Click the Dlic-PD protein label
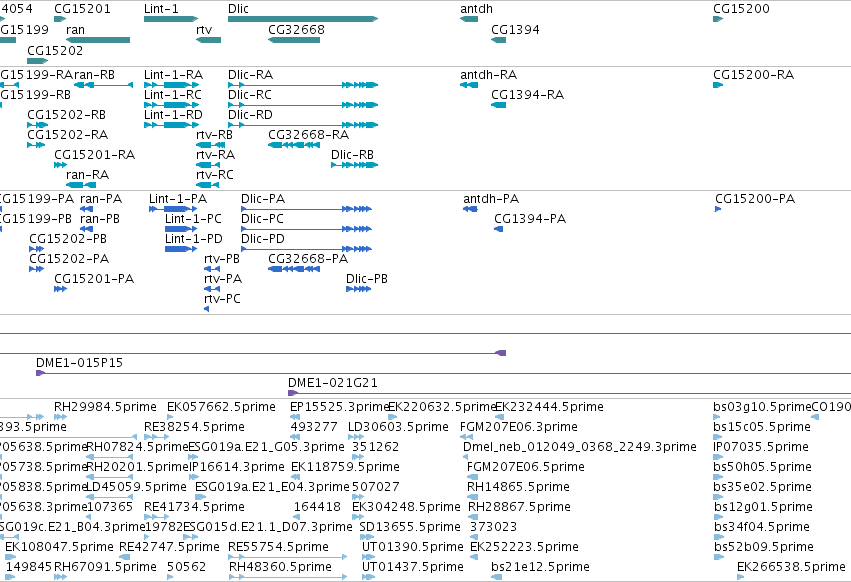 (263, 239)
